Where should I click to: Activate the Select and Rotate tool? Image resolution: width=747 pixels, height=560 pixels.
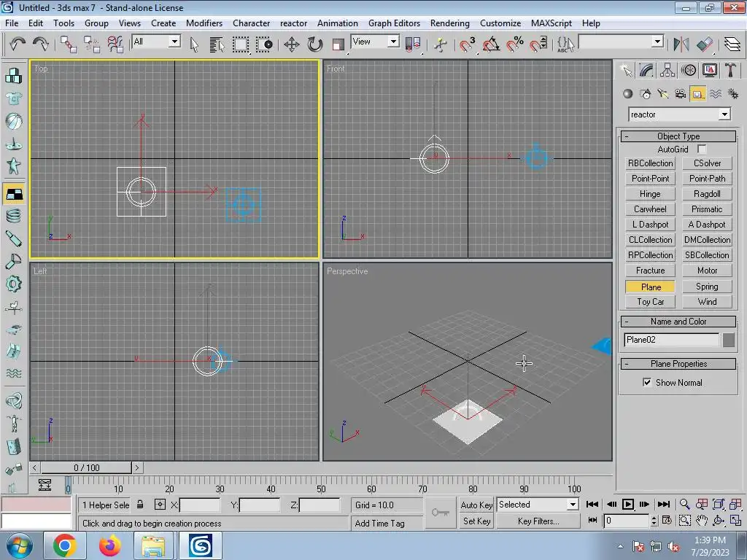tap(315, 44)
